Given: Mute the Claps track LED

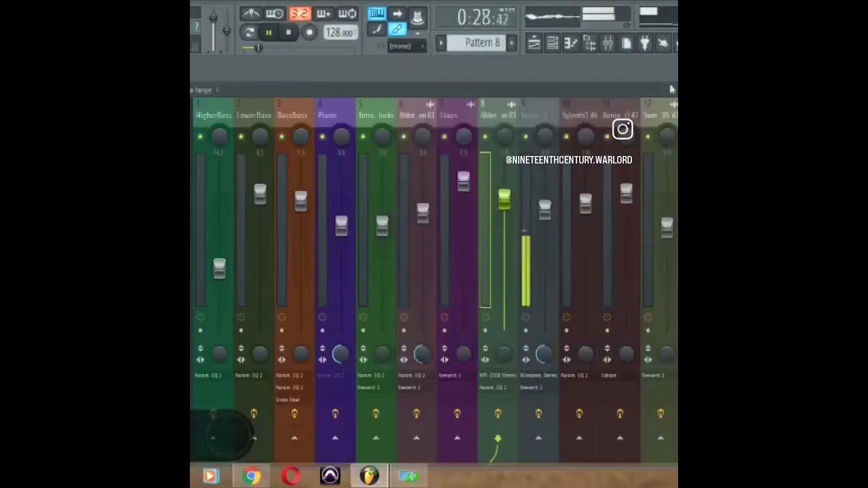Looking at the screenshot, I should (x=444, y=137).
